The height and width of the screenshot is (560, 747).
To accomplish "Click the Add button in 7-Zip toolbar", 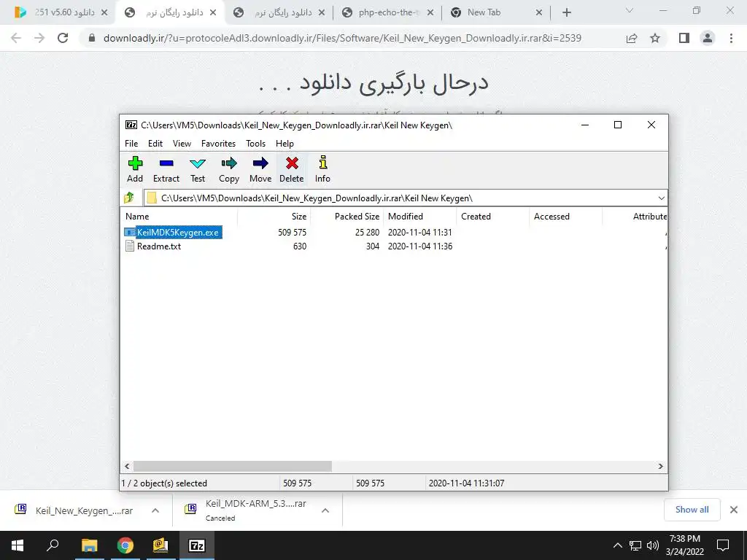I will tap(135, 169).
